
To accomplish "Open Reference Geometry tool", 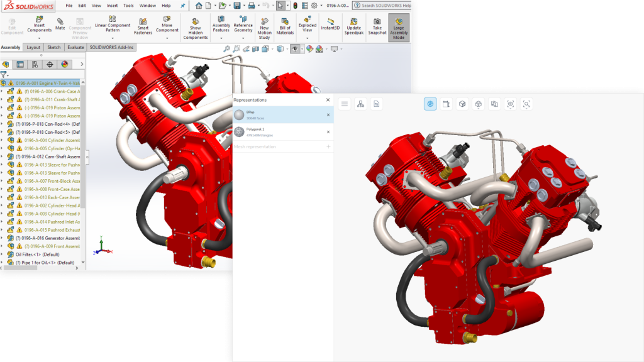I will point(243,25).
